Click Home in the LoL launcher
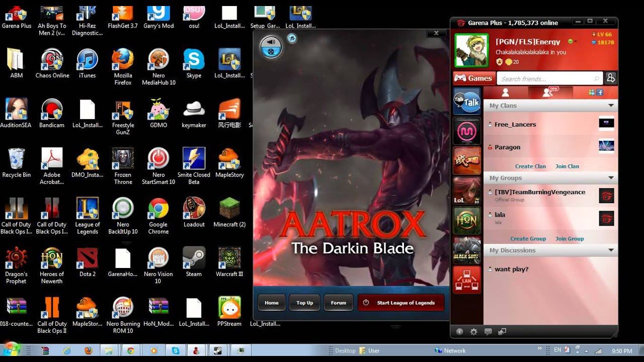644x362 pixels. [272, 303]
